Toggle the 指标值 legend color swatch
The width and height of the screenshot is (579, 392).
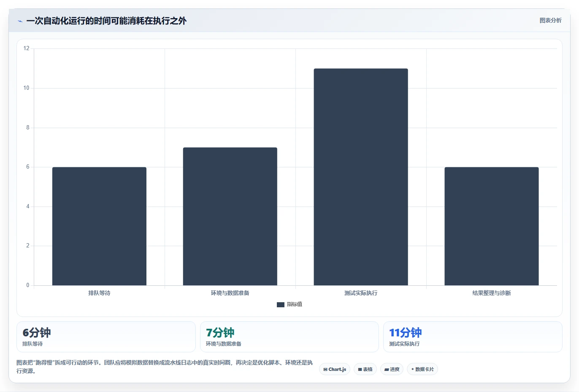[x=281, y=304]
